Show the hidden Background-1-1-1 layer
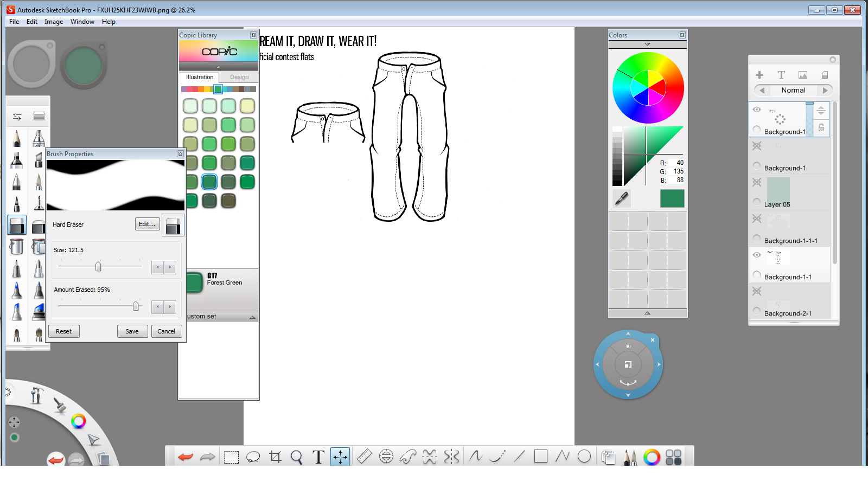 click(757, 219)
